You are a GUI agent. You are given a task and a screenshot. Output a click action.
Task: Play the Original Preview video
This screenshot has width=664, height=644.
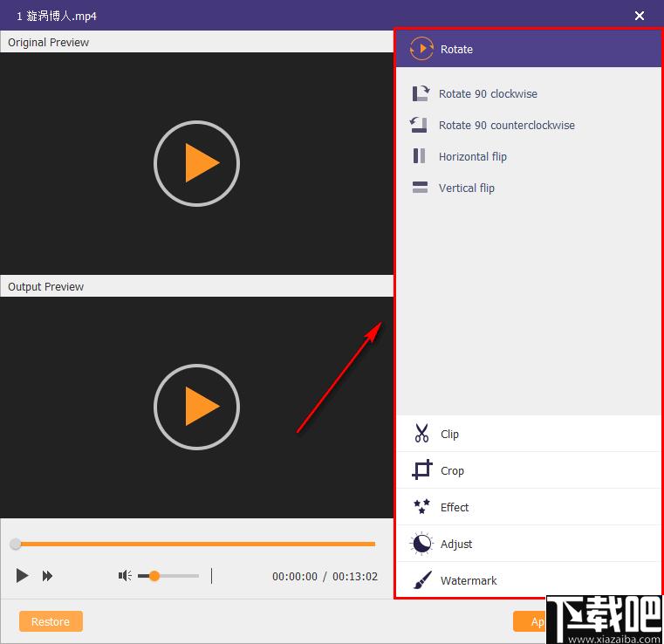196,163
